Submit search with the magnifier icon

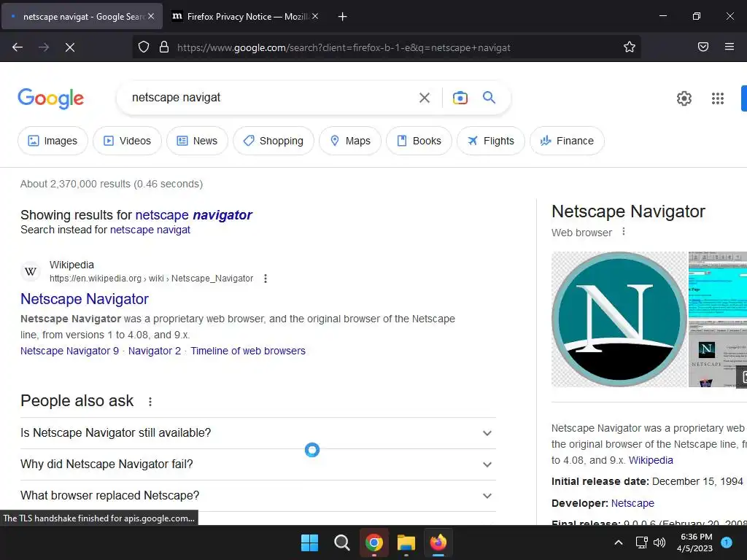[489, 98]
